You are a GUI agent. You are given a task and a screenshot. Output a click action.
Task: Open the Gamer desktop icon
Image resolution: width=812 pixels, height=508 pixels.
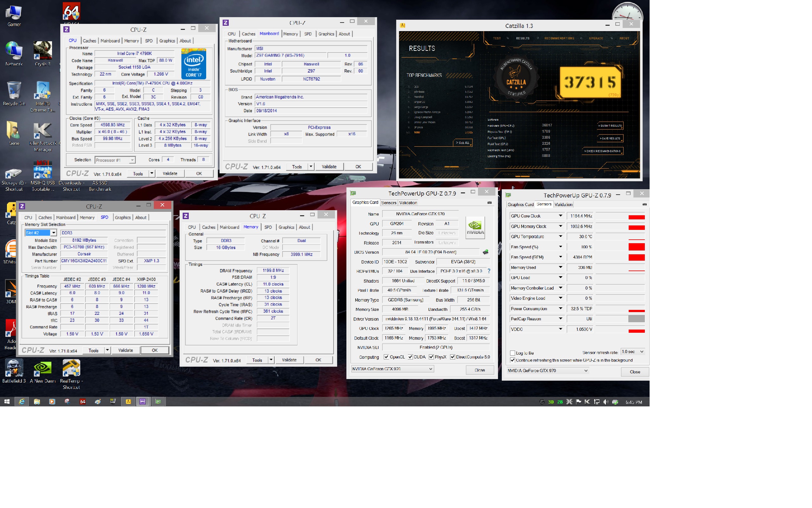pos(14,16)
